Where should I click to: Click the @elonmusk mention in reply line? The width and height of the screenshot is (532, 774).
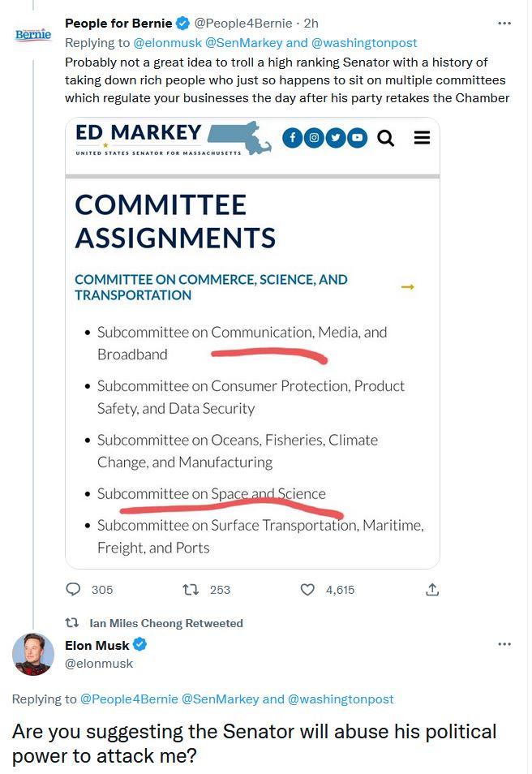click(167, 43)
